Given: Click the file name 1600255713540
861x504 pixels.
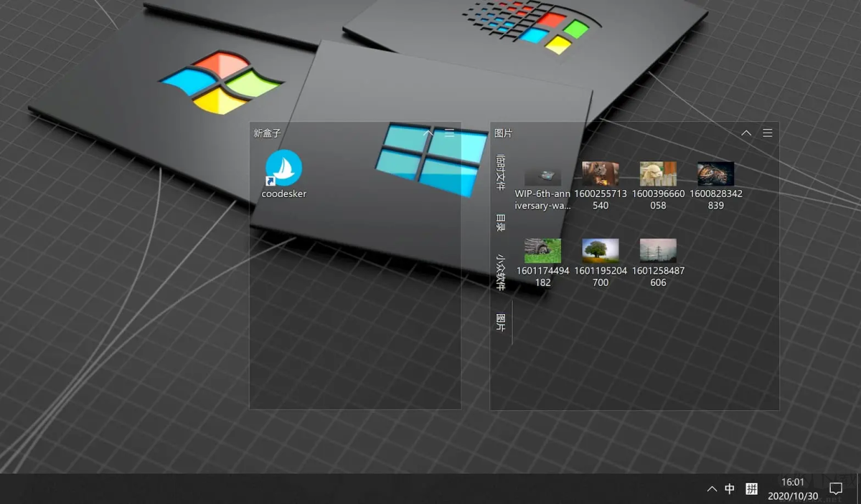Looking at the screenshot, I should pos(601,199).
